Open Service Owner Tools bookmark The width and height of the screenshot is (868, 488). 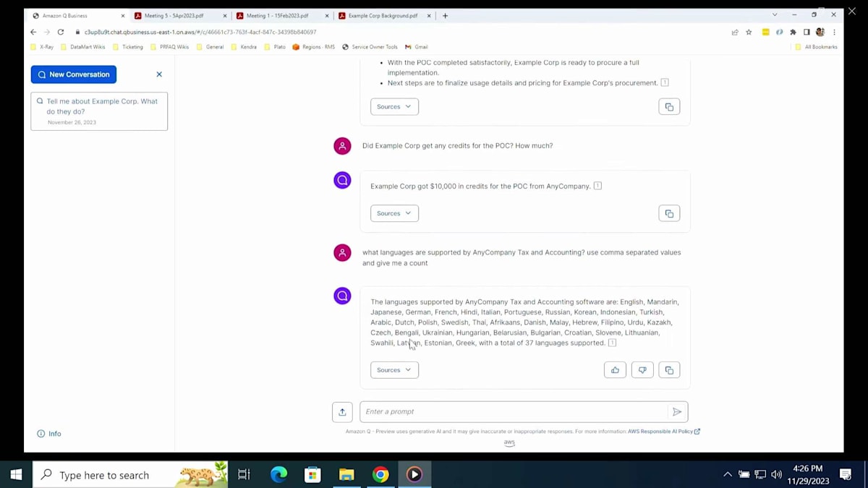click(370, 47)
